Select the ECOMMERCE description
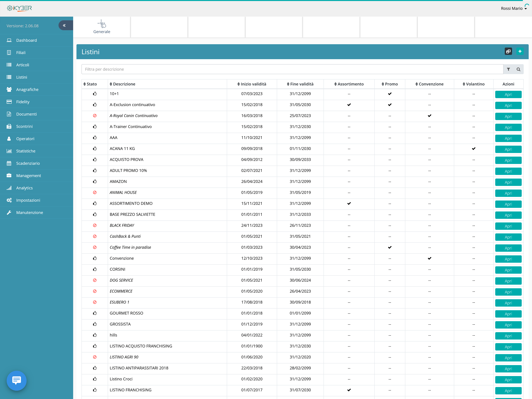Viewport: 532px width, 399px height. (121, 291)
